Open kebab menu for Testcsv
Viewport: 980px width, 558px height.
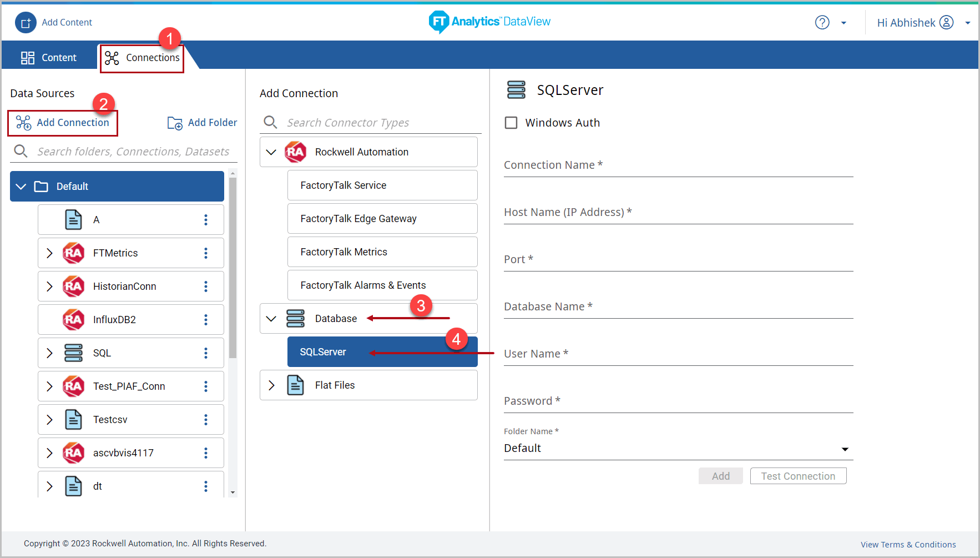point(206,420)
